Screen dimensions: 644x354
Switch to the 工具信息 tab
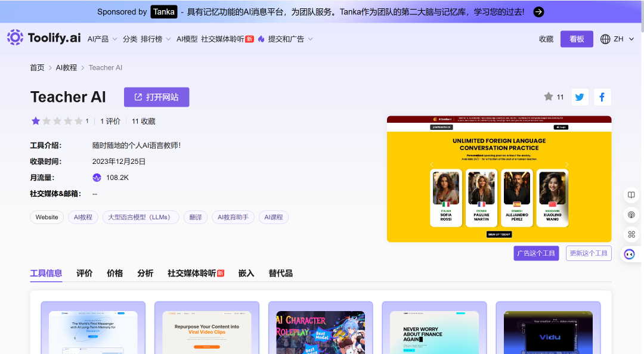pos(46,274)
